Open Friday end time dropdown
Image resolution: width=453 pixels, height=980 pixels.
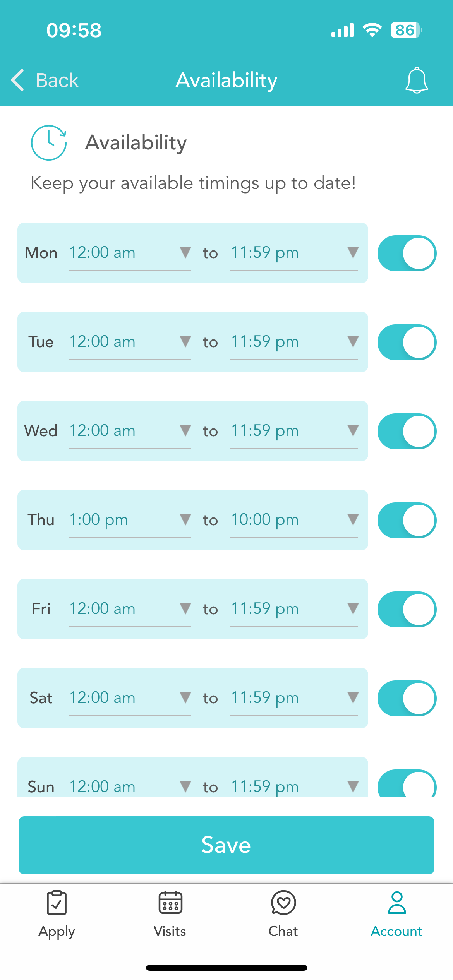[294, 609]
